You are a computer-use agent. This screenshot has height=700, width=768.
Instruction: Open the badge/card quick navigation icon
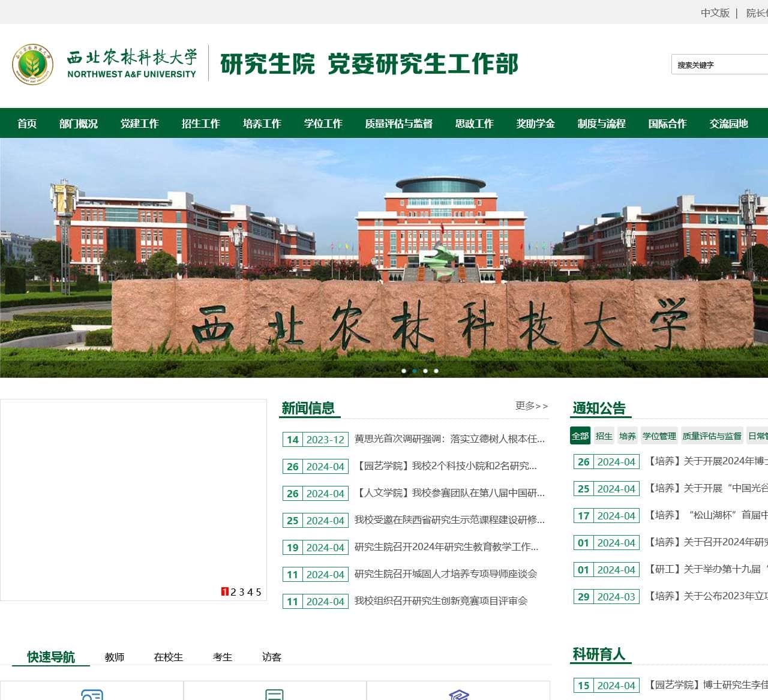pos(91,696)
